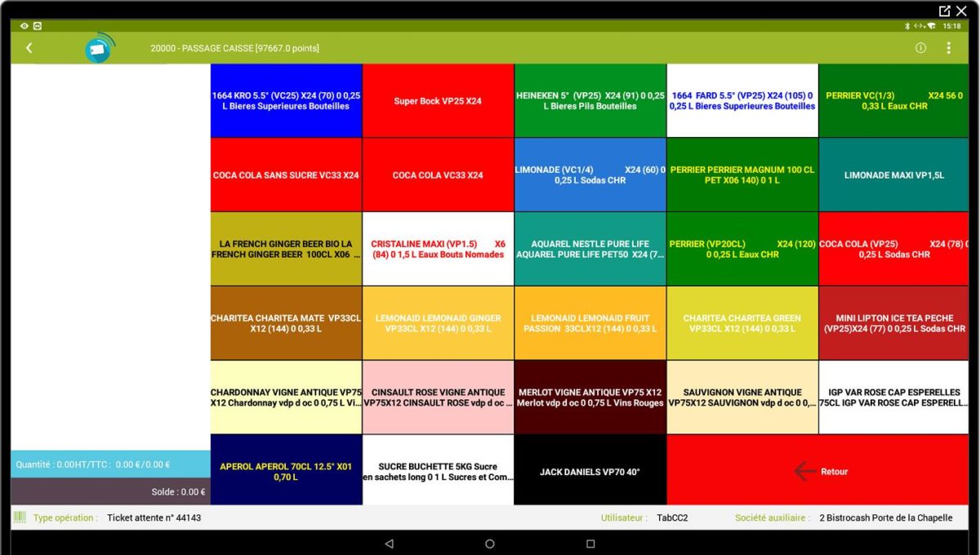Select 1664 KRO 5.5° (VC25) product
This screenshot has height=555, width=980.
[x=286, y=100]
